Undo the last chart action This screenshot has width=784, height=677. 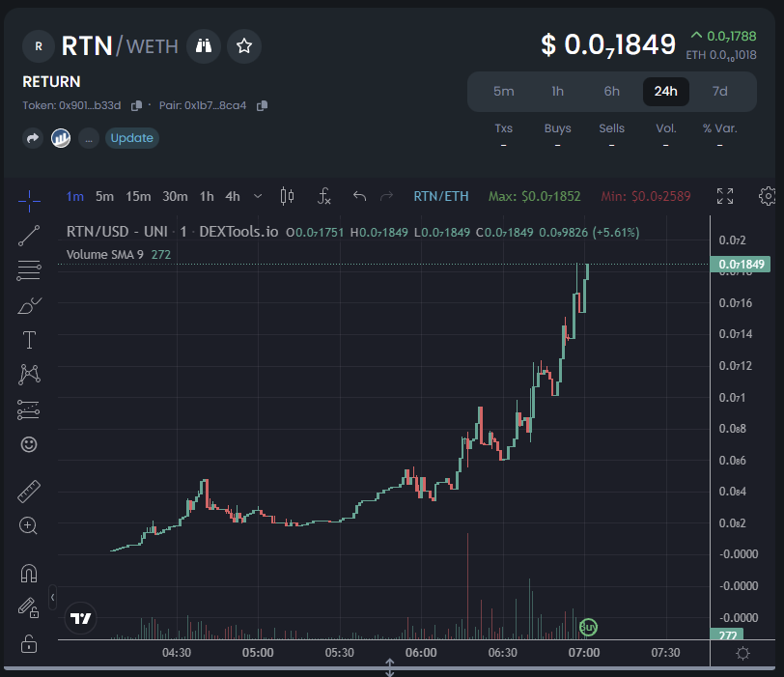359,196
